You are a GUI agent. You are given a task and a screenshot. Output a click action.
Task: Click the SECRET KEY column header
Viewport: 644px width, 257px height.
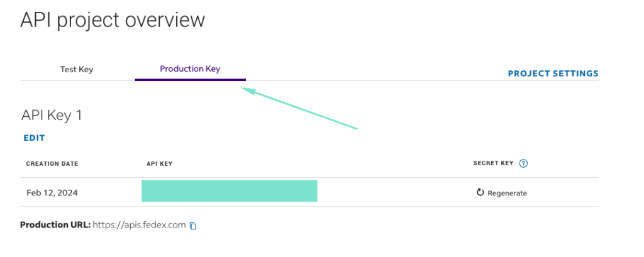tap(493, 163)
